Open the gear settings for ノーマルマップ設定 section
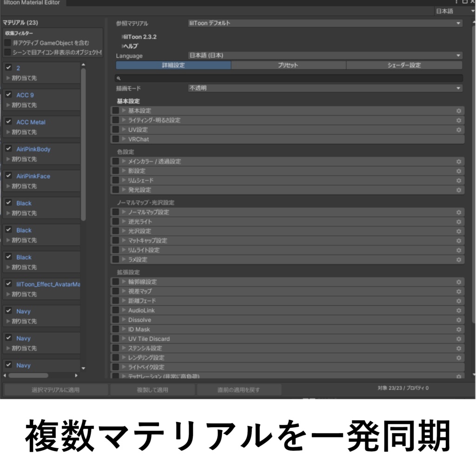This screenshot has height=476, width=476. 458,212
